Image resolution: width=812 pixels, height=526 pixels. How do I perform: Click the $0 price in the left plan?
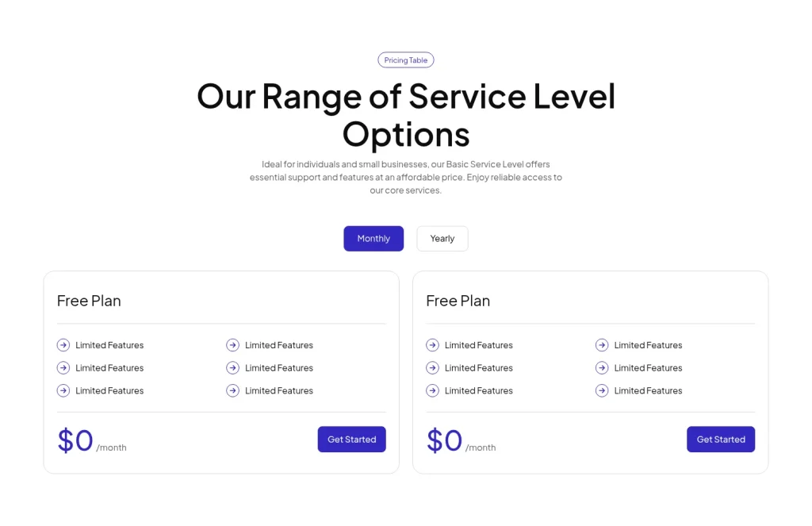pyautogui.click(x=75, y=440)
